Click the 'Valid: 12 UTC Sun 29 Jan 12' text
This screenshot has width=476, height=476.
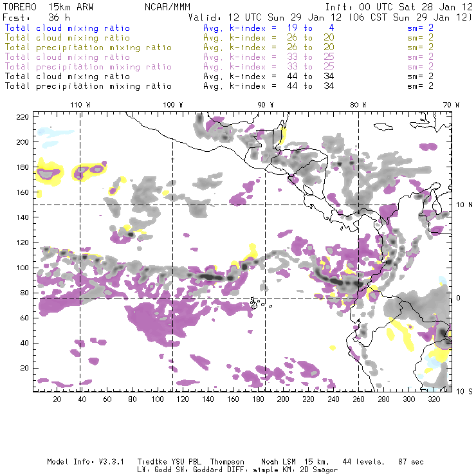(265, 17)
